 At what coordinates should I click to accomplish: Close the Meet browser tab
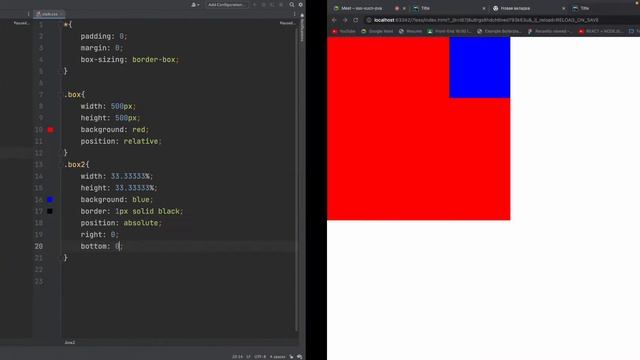404,8
